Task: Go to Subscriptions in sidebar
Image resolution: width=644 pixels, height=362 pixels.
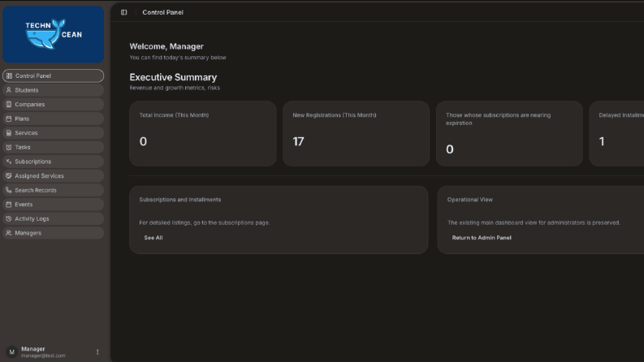Action: click(x=53, y=162)
